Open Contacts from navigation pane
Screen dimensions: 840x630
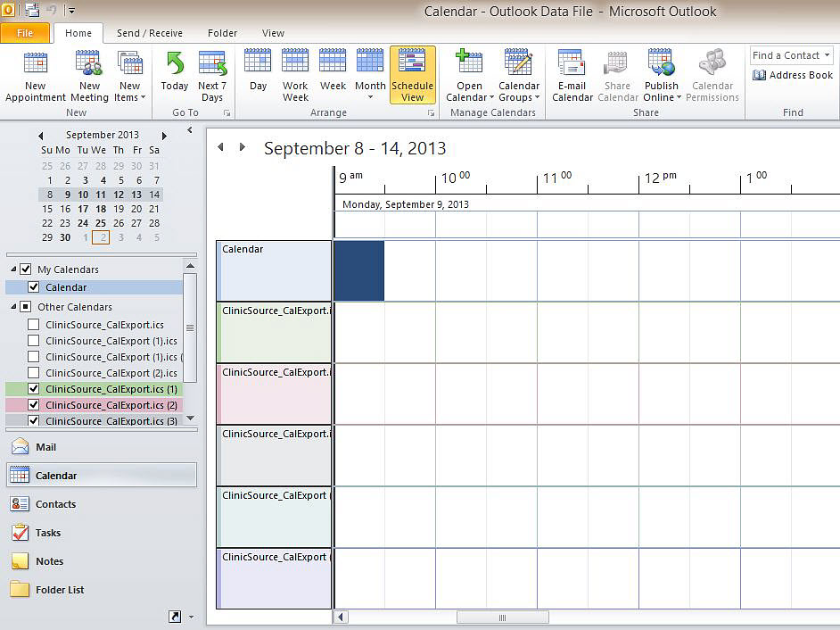tap(102, 504)
